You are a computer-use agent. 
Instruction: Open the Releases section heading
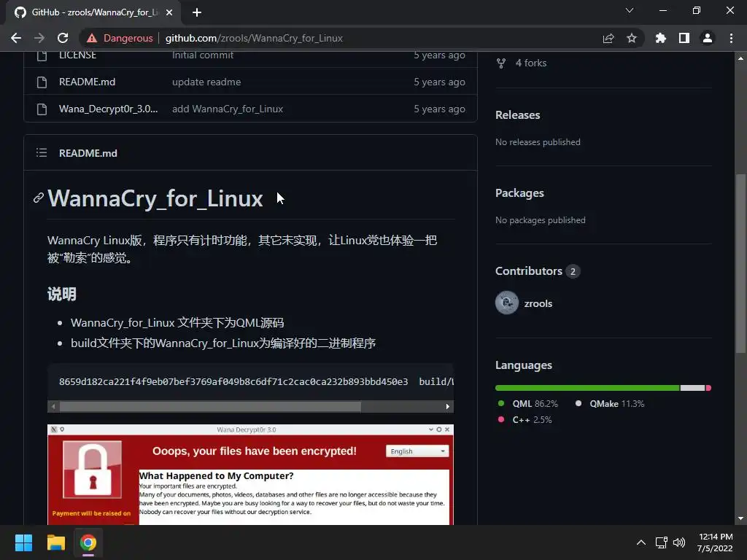pyautogui.click(x=518, y=115)
